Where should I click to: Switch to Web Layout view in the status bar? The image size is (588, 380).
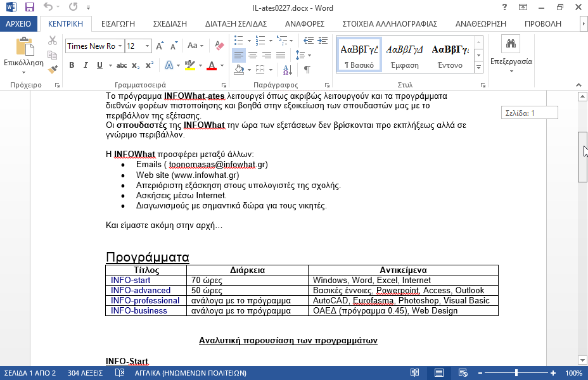(463, 373)
